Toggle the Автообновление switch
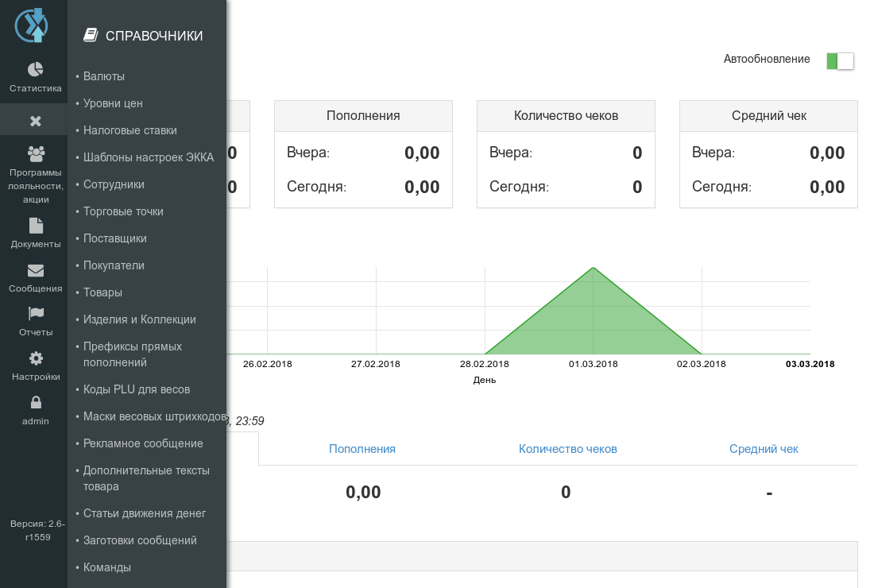874x588 pixels. pyautogui.click(x=840, y=60)
